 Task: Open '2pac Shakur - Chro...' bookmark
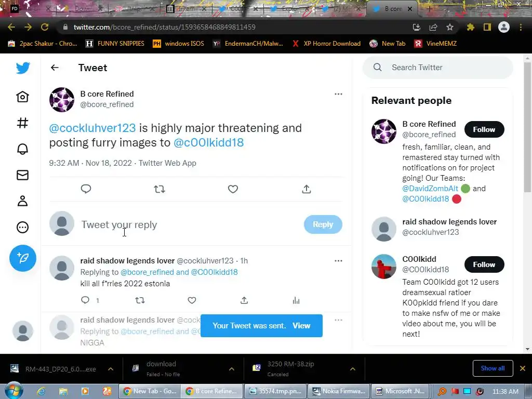43,44
